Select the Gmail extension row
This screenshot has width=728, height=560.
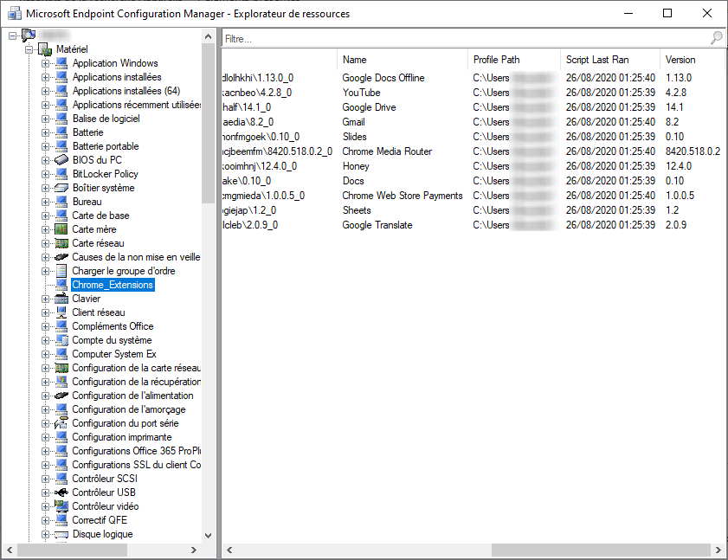(473, 122)
